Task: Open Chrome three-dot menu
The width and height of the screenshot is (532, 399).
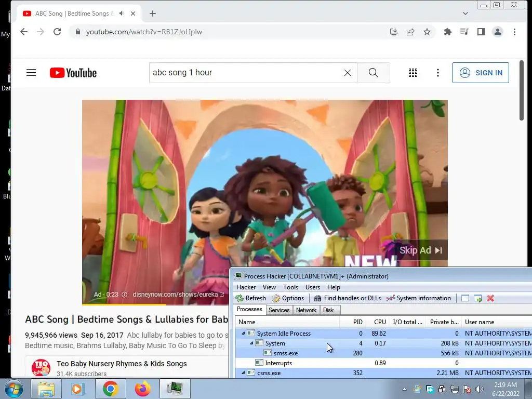Action: coord(514,32)
